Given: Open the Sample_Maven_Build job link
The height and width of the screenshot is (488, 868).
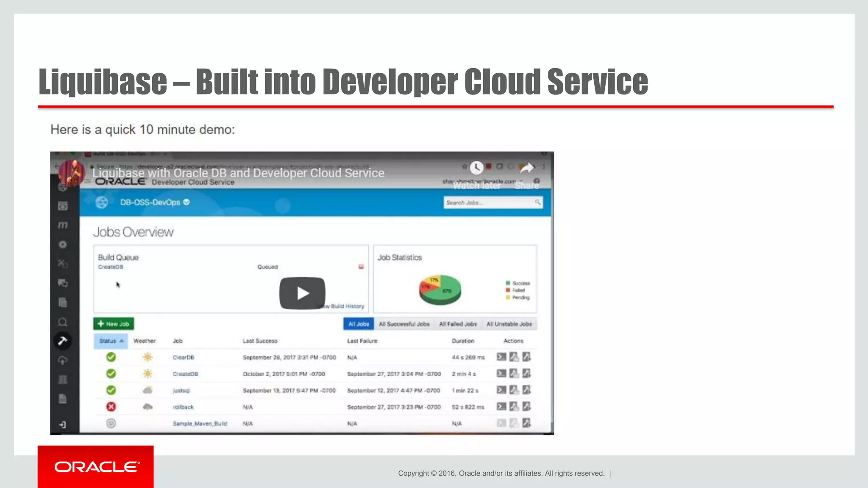Looking at the screenshot, I should 200,423.
